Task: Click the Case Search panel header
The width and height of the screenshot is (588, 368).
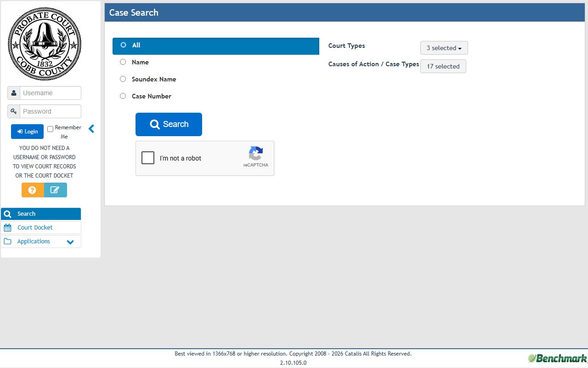Action: click(x=345, y=12)
